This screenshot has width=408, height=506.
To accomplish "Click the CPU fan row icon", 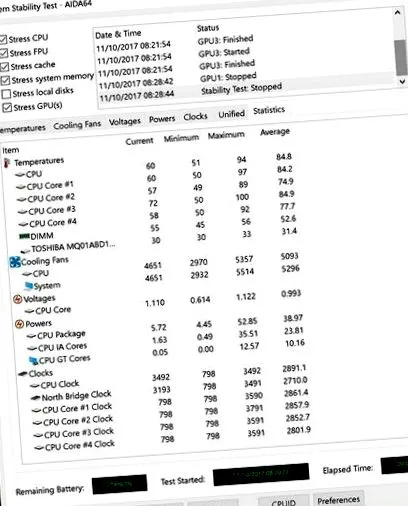I will point(27,274).
